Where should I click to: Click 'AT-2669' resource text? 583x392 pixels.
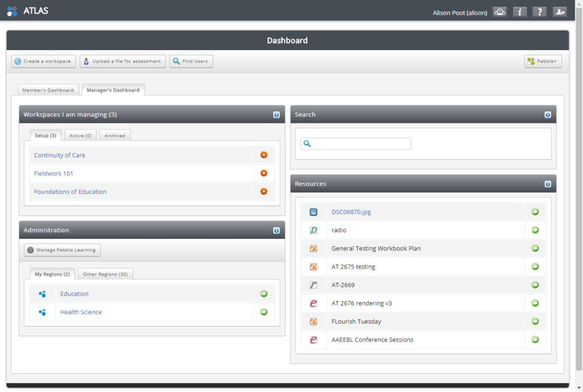click(x=343, y=284)
